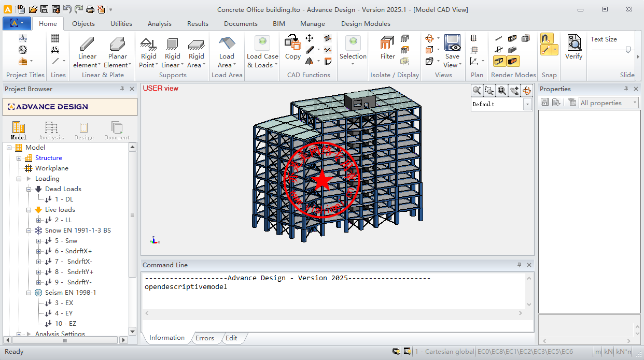Select the Workplane tree item
The width and height of the screenshot is (644, 360).
coord(51,168)
